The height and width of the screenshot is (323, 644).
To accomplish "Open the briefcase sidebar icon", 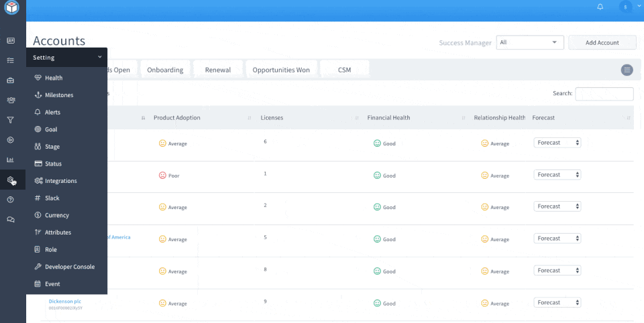I will 11,80.
